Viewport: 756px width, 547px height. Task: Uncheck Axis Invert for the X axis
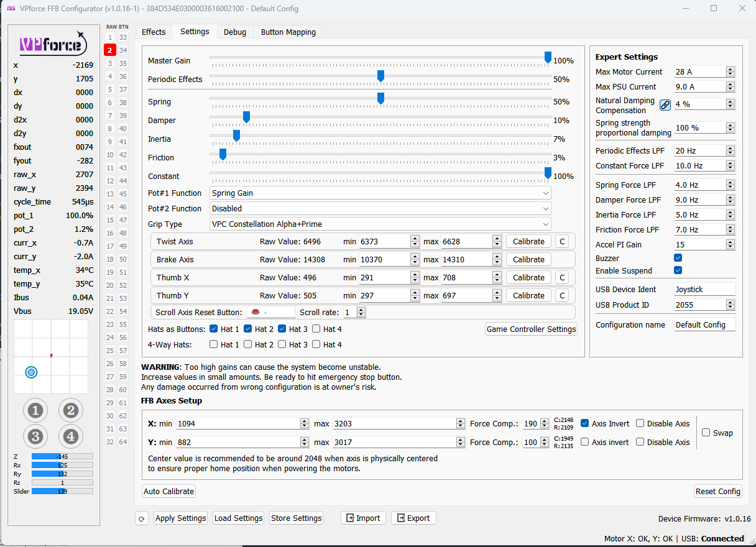(585, 423)
